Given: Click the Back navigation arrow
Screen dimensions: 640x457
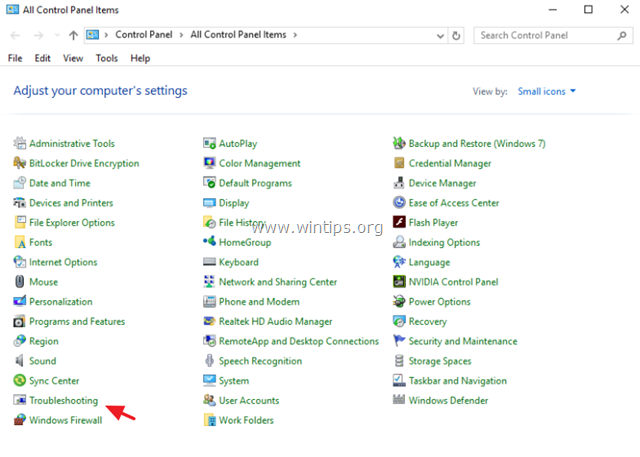Looking at the screenshot, I should pyautogui.click(x=16, y=35).
